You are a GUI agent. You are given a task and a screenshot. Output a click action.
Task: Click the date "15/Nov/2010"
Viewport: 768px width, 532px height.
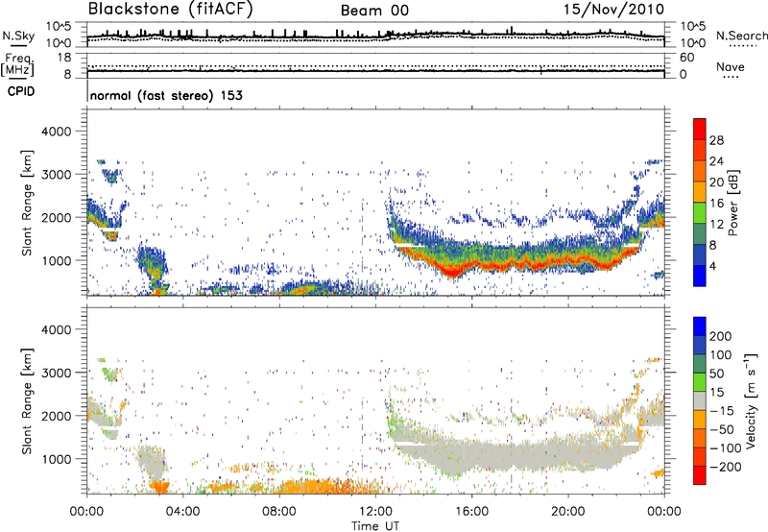click(613, 10)
